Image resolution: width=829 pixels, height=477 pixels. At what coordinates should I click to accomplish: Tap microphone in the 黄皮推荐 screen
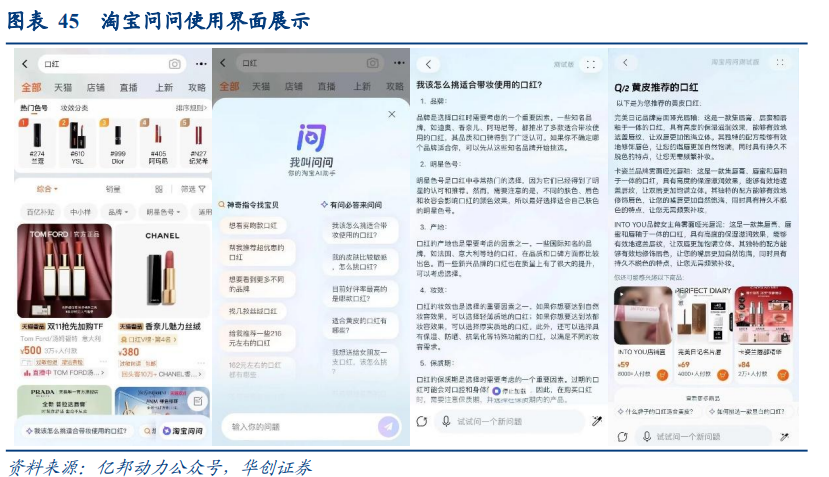click(x=646, y=437)
